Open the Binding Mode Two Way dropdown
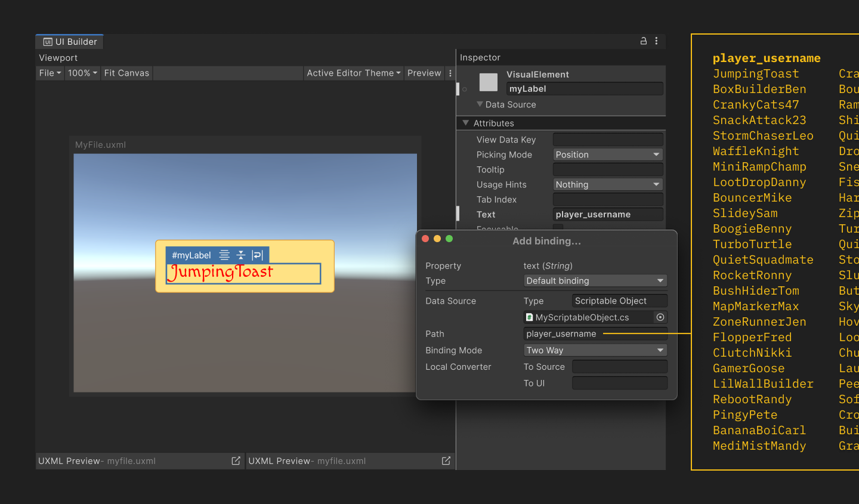The width and height of the screenshot is (859, 504). coord(595,350)
